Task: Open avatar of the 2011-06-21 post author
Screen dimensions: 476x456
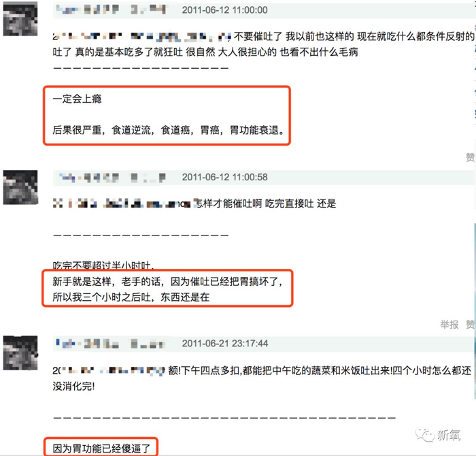Action: click(x=20, y=353)
